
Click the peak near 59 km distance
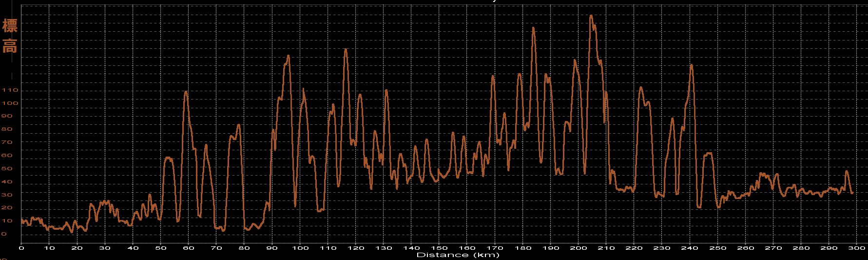[186, 92]
